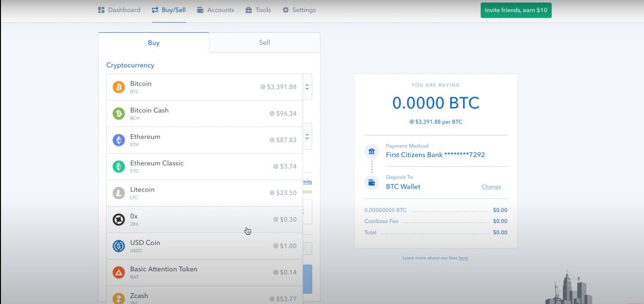Click the black 0x ZRX icon

coord(119,219)
